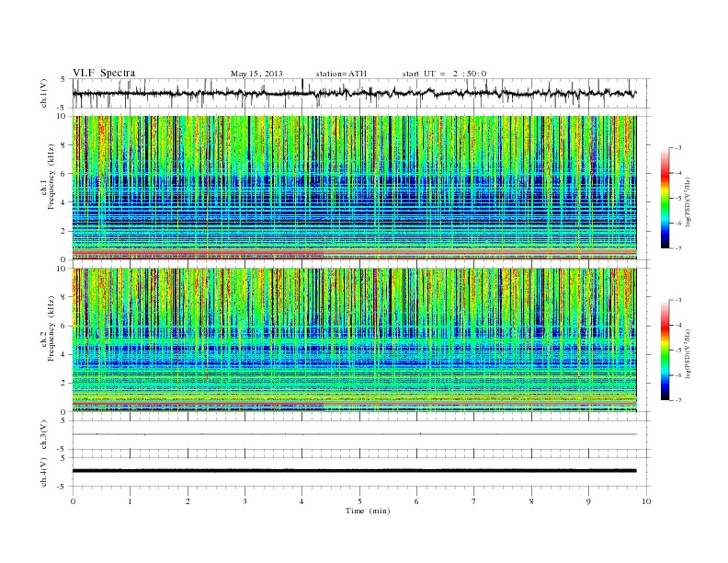Click the ch.4(V) axis label
This screenshot has width=728, height=563.
pyautogui.click(x=44, y=472)
